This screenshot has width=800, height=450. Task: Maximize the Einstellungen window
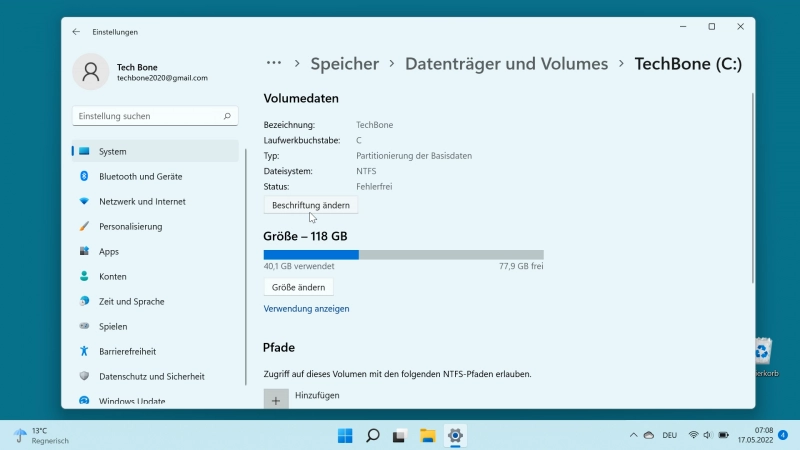point(712,27)
